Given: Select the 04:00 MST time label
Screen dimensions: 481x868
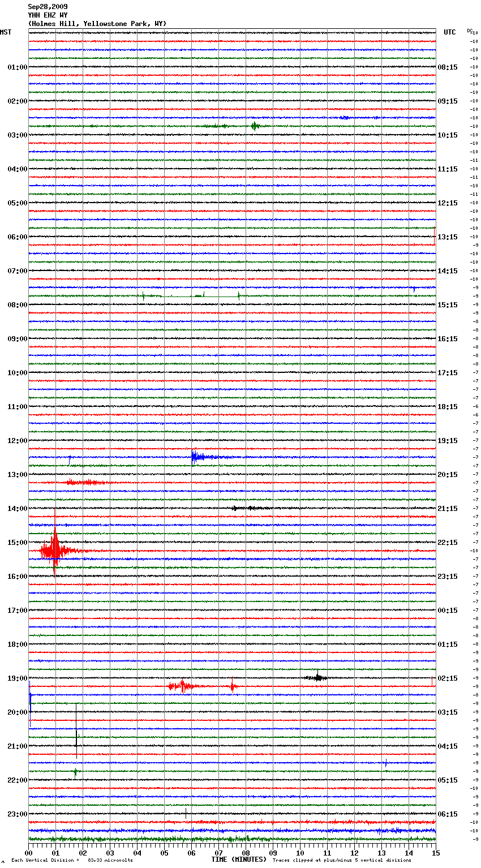Looking at the screenshot, I should 18,169.
